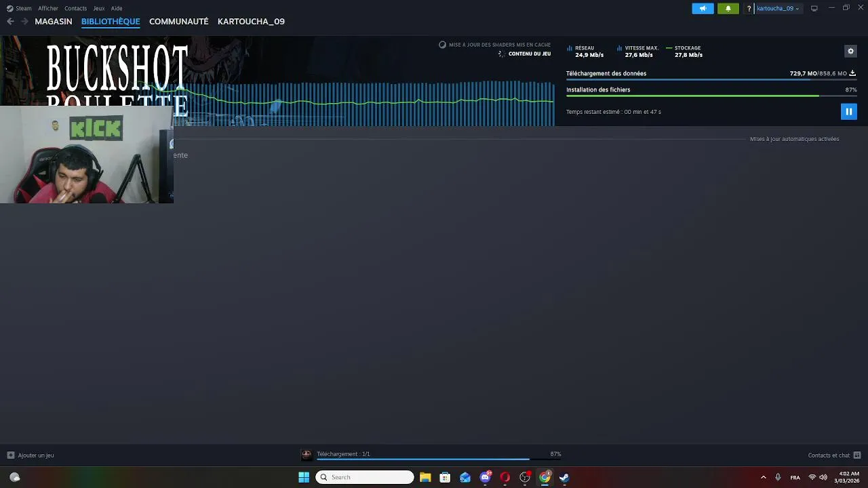The width and height of the screenshot is (868, 488).
Task: Open the clock showing 4:02 AM
Action: [x=848, y=477]
